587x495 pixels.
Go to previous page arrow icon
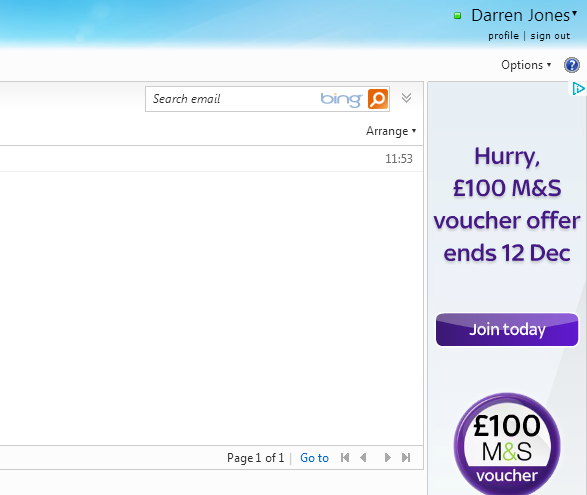point(363,458)
